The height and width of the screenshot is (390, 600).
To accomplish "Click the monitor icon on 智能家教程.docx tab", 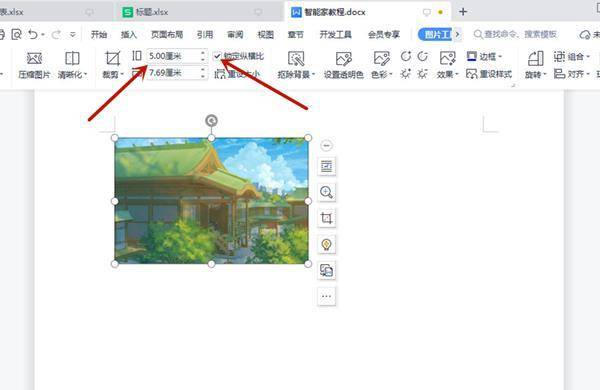I will click(426, 12).
